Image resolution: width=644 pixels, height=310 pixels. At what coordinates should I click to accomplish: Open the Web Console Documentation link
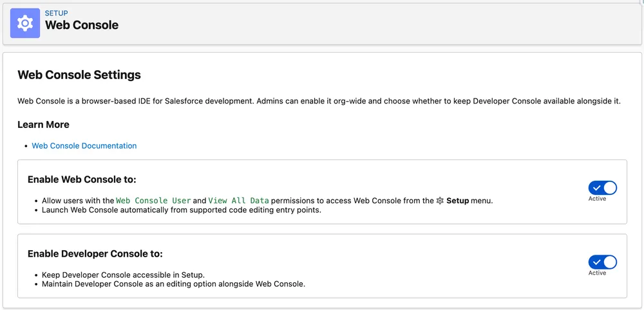pyautogui.click(x=84, y=145)
